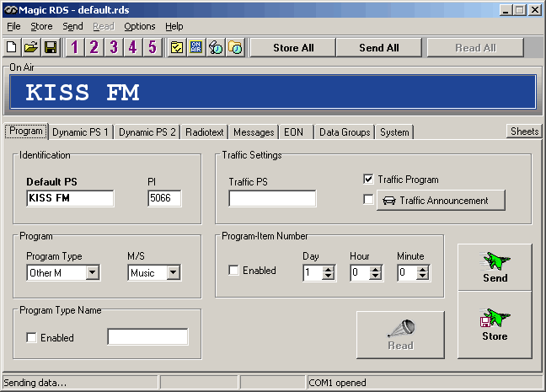The height and width of the screenshot is (392, 546).
Task: Open the File menu
Action: (x=14, y=26)
